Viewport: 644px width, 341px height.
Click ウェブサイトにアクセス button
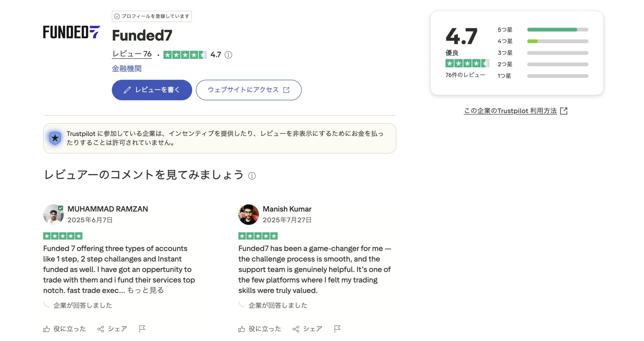click(249, 90)
